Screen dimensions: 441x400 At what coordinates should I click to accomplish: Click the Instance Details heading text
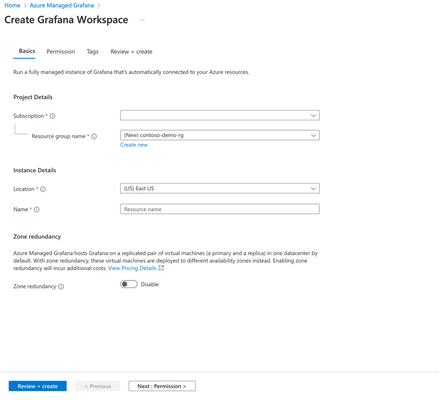click(35, 170)
